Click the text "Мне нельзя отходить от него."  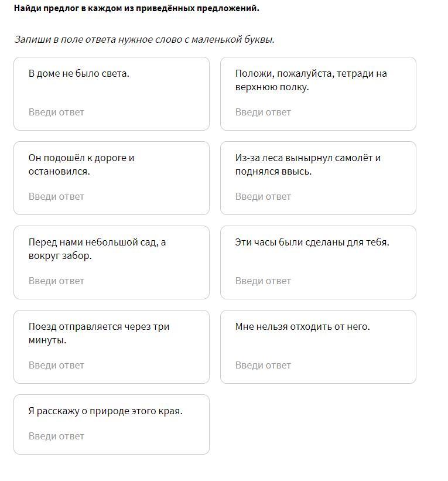point(303,326)
